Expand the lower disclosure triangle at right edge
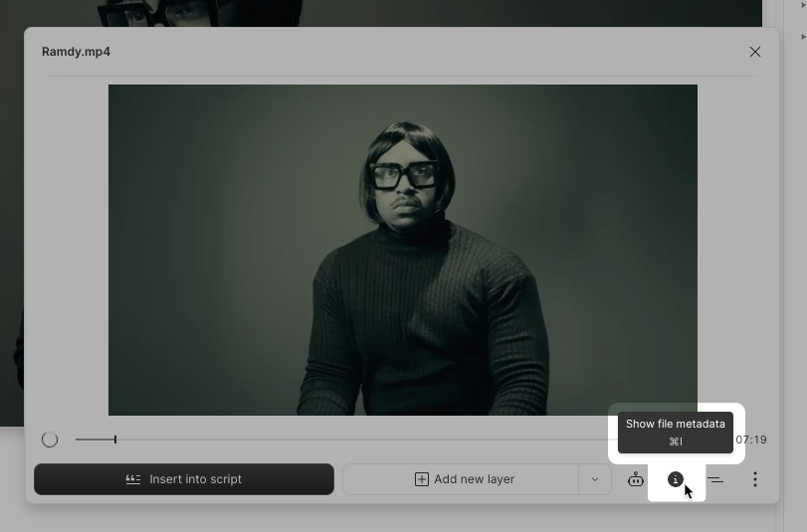Image resolution: width=807 pixels, height=532 pixels. (x=802, y=37)
